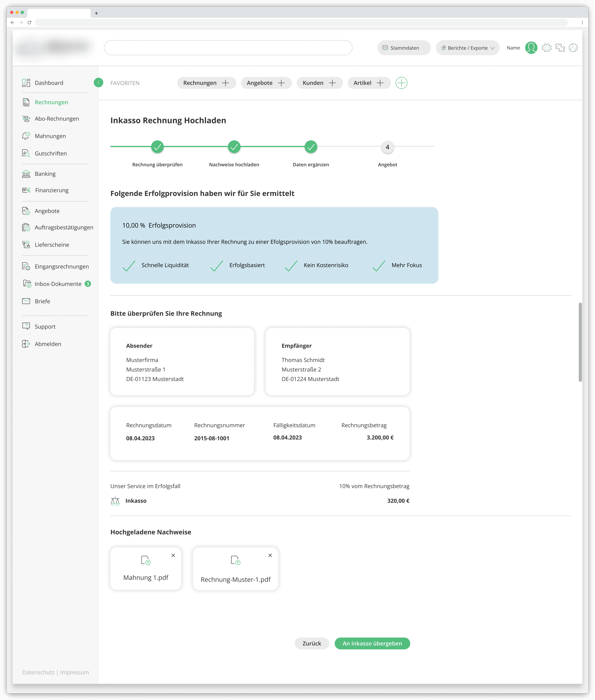Open Inbox-Dokumente in the sidebar
595x700 pixels.
point(58,284)
